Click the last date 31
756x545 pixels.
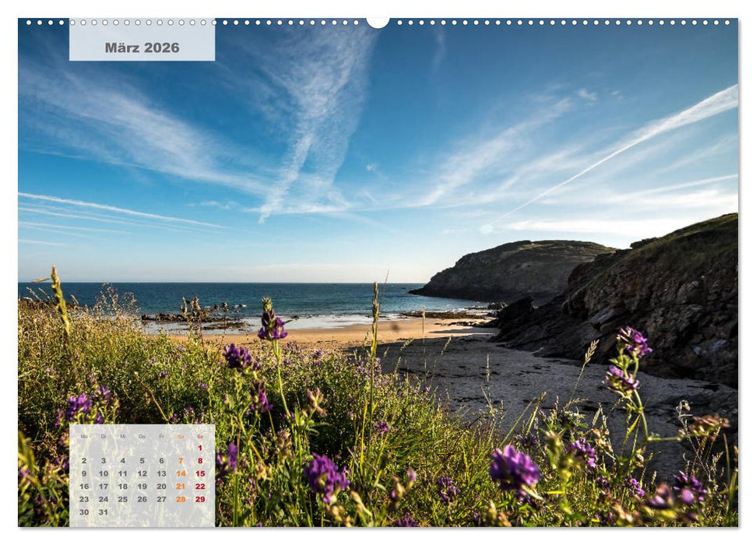pos(104,512)
